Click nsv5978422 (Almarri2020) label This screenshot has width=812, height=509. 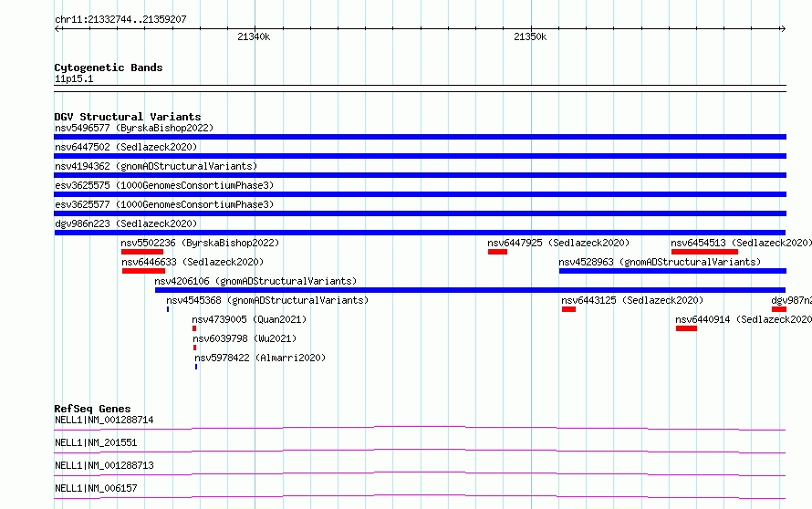click(260, 358)
